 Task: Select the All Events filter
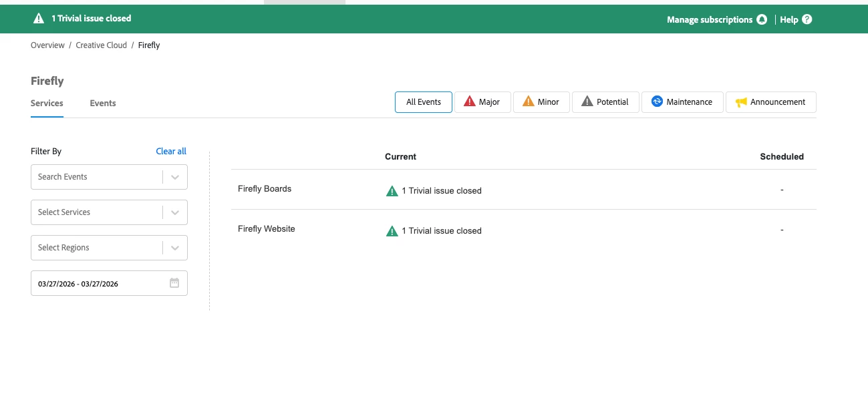[x=424, y=102]
